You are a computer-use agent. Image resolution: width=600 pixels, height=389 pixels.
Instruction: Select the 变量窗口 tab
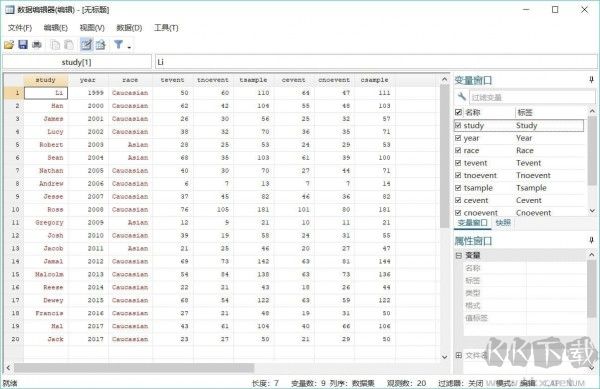click(473, 223)
